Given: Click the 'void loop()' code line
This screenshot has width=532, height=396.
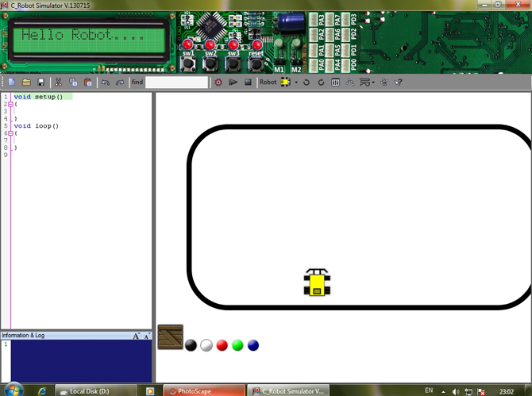Looking at the screenshot, I should pyautogui.click(x=37, y=126).
